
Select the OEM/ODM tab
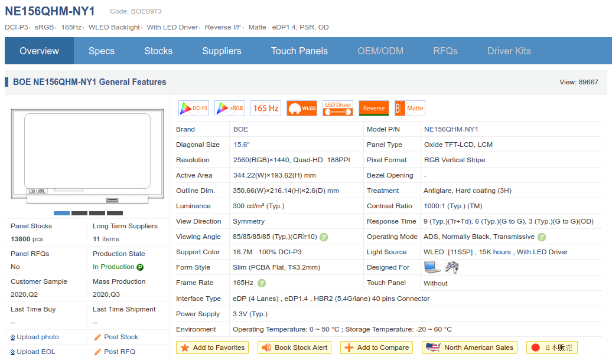tap(380, 51)
